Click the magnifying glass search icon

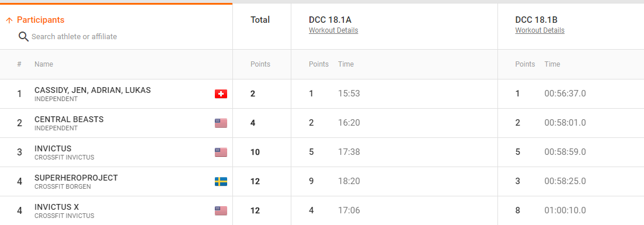tap(24, 37)
